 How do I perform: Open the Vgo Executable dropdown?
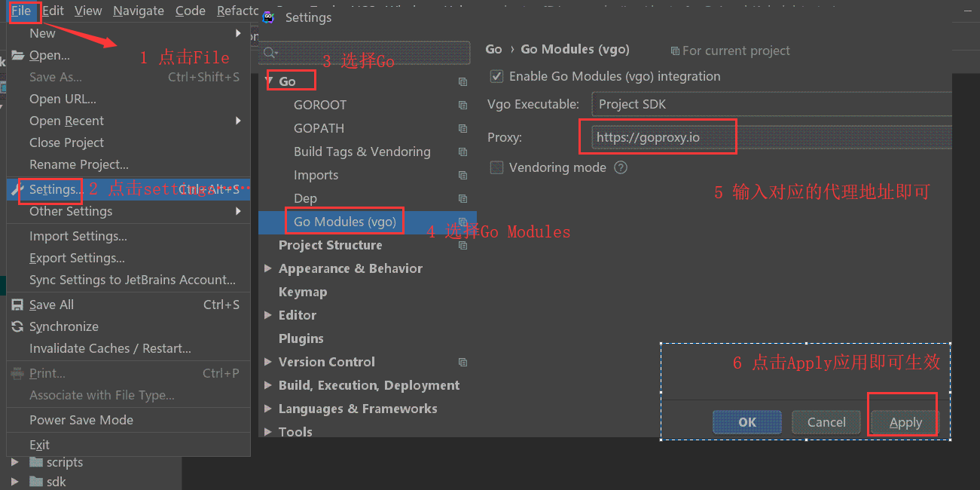771,104
